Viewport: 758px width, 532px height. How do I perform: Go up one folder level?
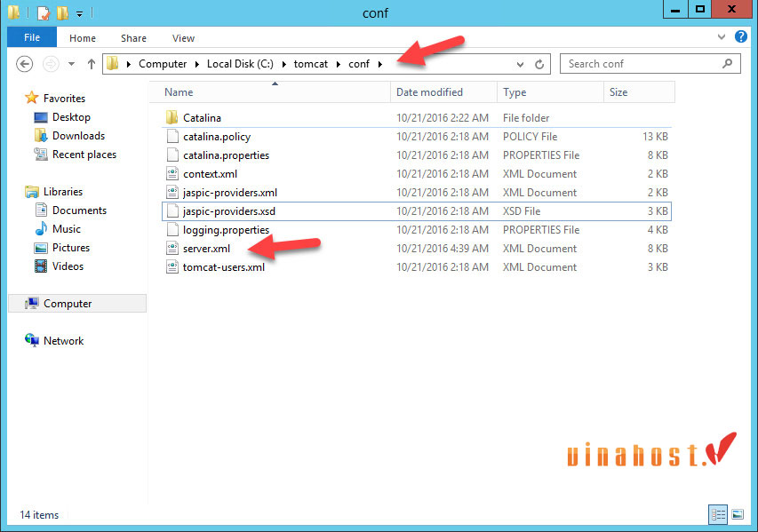click(91, 64)
